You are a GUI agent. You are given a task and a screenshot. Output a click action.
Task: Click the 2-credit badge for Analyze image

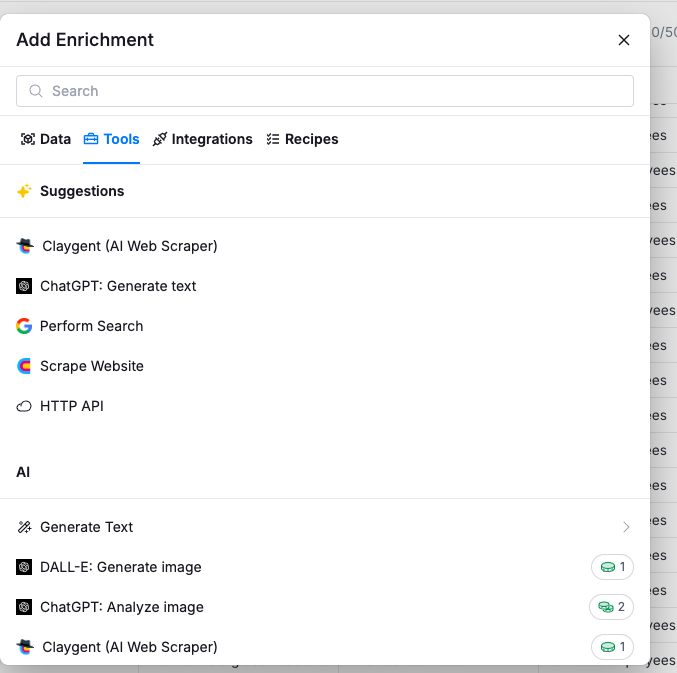pos(611,607)
